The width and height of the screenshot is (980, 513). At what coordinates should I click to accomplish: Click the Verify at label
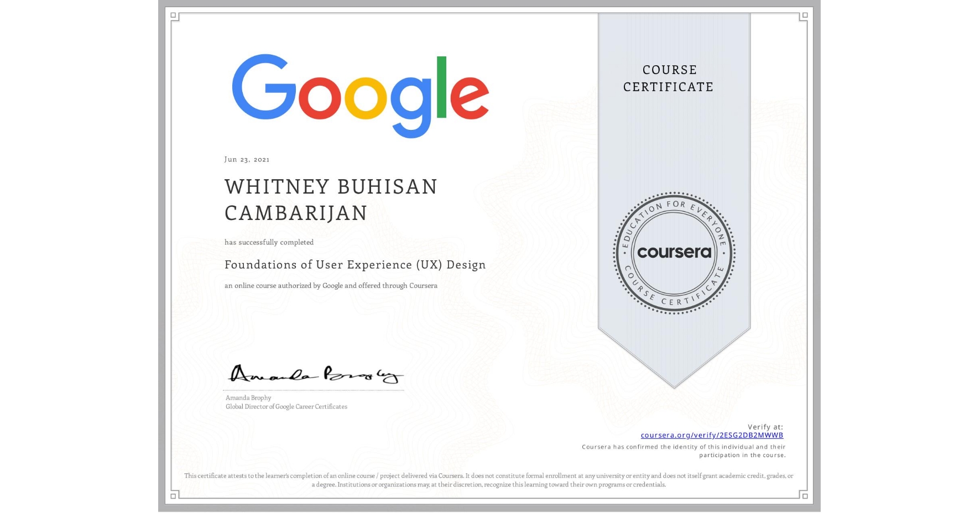tap(766, 426)
